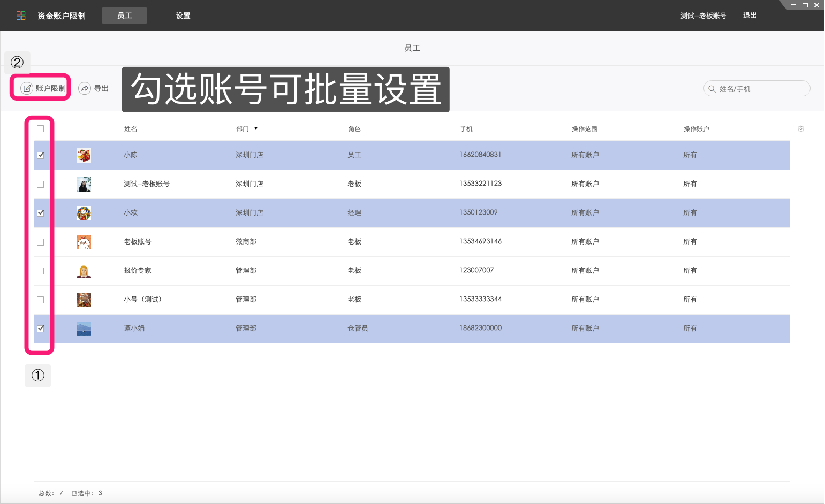The width and height of the screenshot is (825, 504).
Task: Toggle the select-all header checkbox
Action: click(40, 128)
